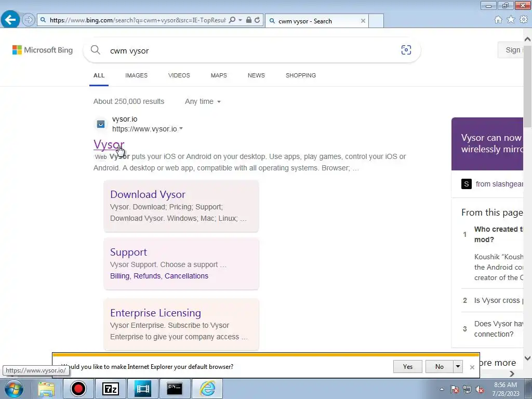Go back with the browser back arrow
532x399 pixels.
point(10,20)
